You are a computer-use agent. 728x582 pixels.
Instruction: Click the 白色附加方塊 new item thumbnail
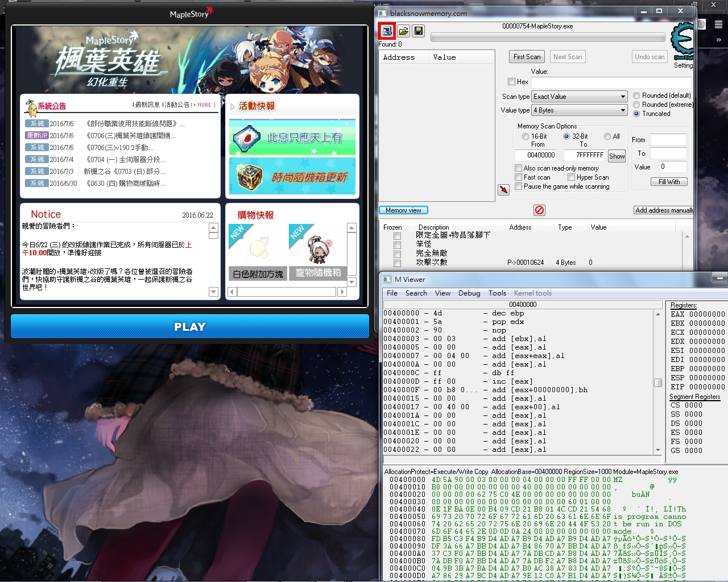point(258,244)
